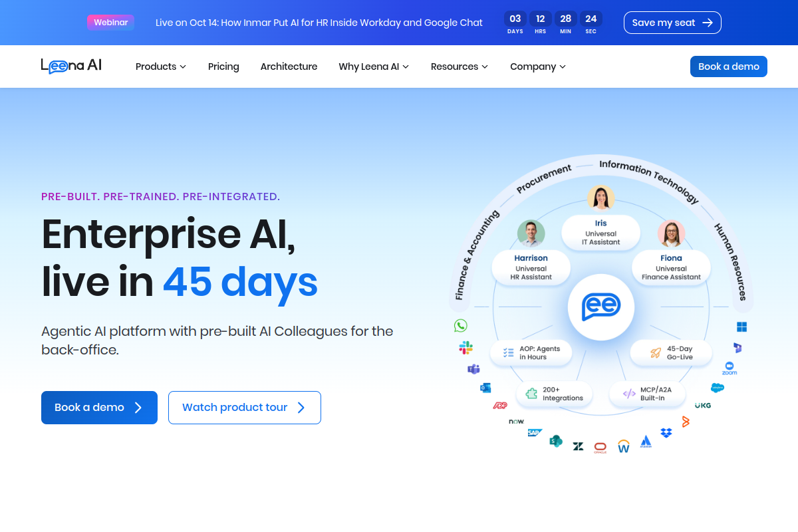The height and width of the screenshot is (532, 798).
Task: Click the WhatsApp integration icon
Action: tap(461, 325)
